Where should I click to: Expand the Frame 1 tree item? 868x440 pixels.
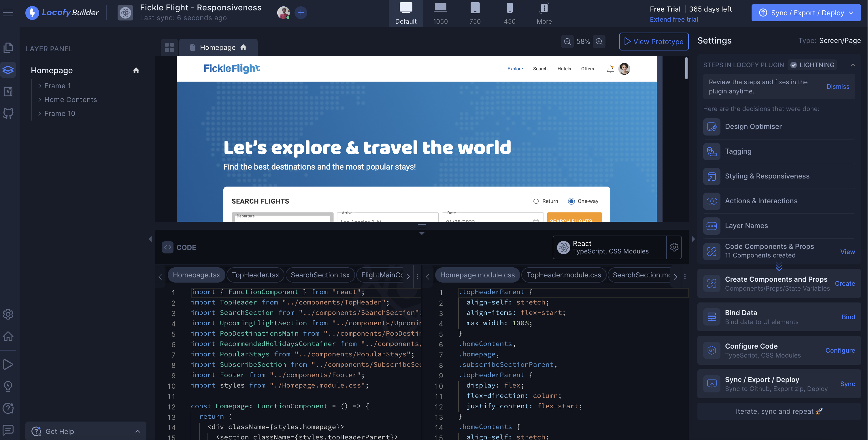pyautogui.click(x=39, y=86)
